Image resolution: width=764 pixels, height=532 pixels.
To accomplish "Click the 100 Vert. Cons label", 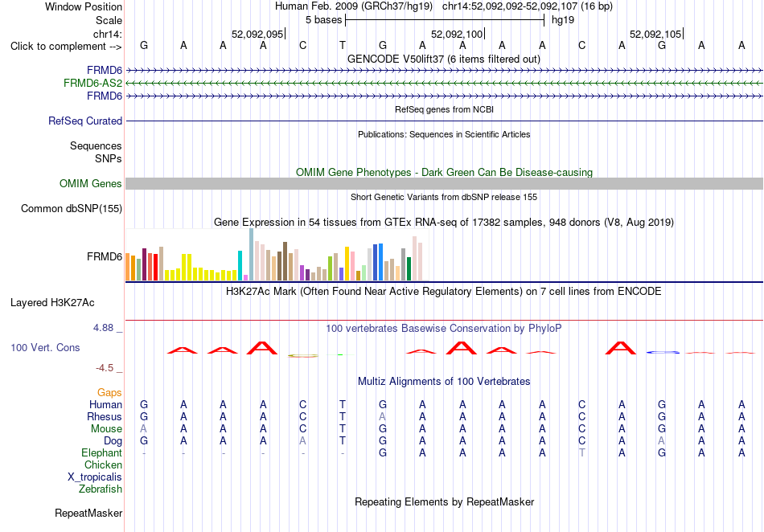I will coord(45,347).
